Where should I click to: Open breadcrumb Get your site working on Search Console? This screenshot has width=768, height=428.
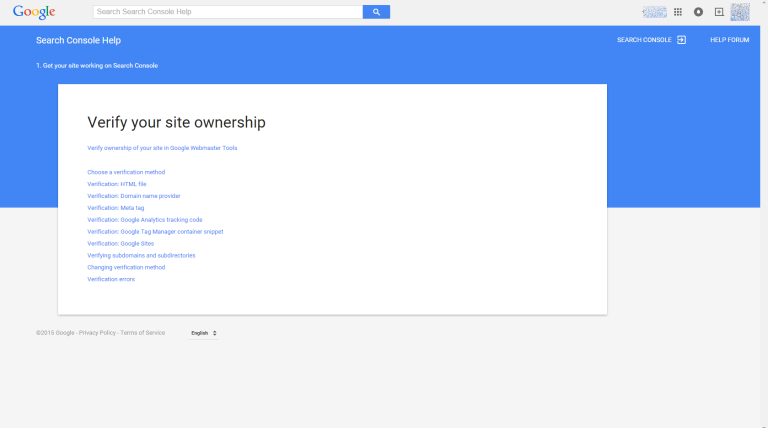tap(97, 66)
